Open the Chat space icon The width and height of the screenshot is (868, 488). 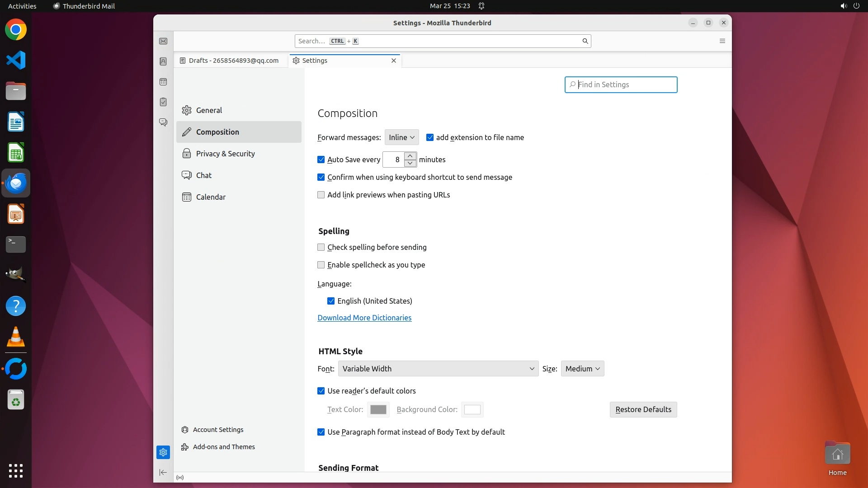(x=163, y=122)
